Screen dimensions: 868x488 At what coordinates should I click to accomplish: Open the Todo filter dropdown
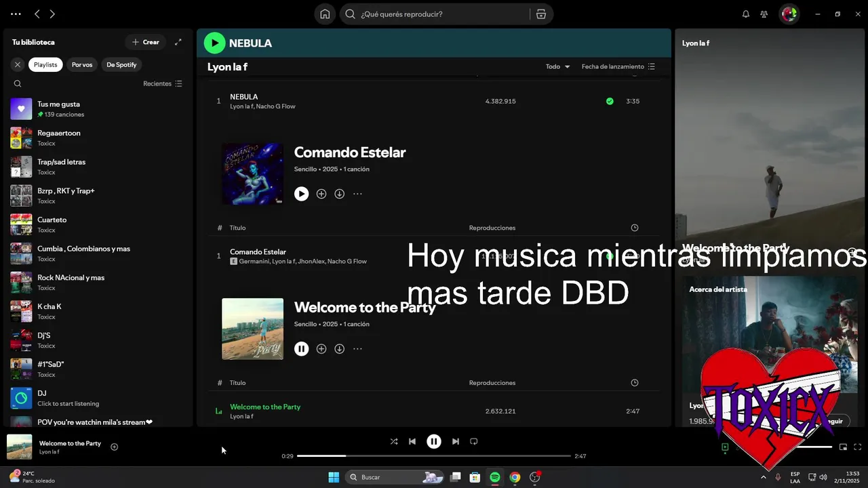tap(558, 66)
